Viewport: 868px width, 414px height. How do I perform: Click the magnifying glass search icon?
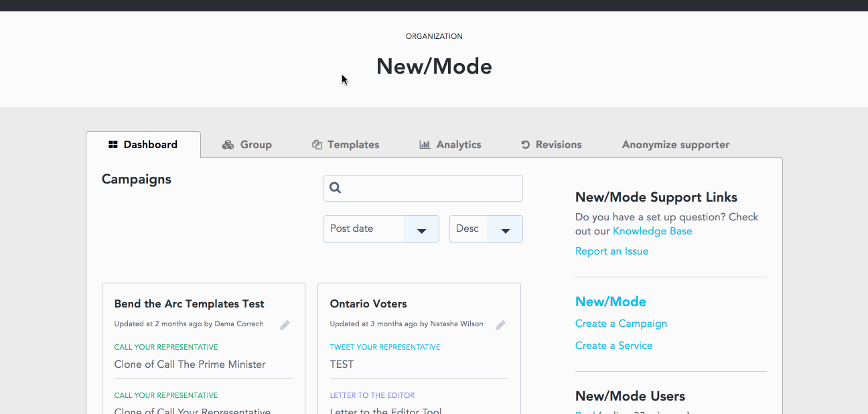[336, 188]
